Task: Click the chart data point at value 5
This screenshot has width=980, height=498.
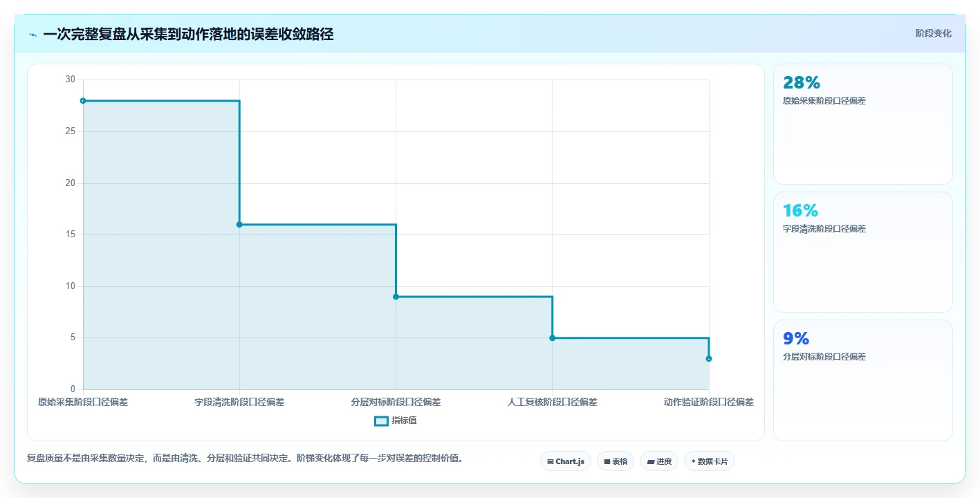Action: click(x=552, y=338)
